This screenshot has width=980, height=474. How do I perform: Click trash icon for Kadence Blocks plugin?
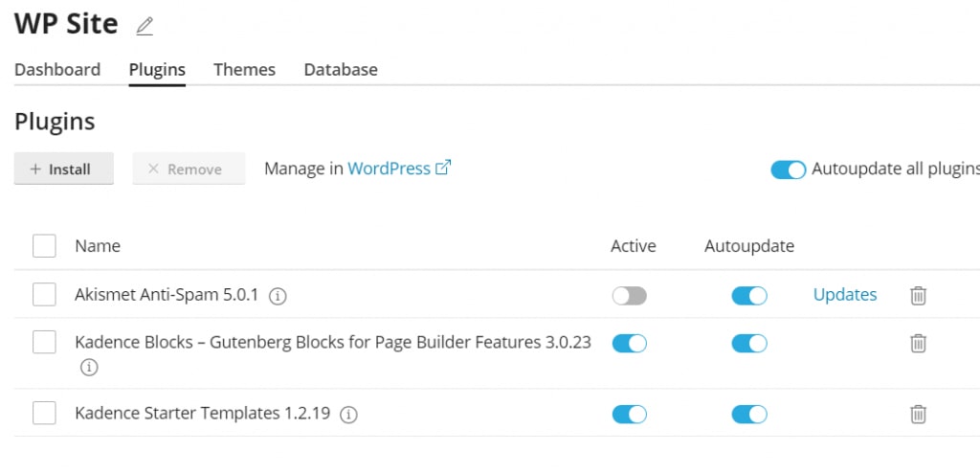click(x=918, y=343)
